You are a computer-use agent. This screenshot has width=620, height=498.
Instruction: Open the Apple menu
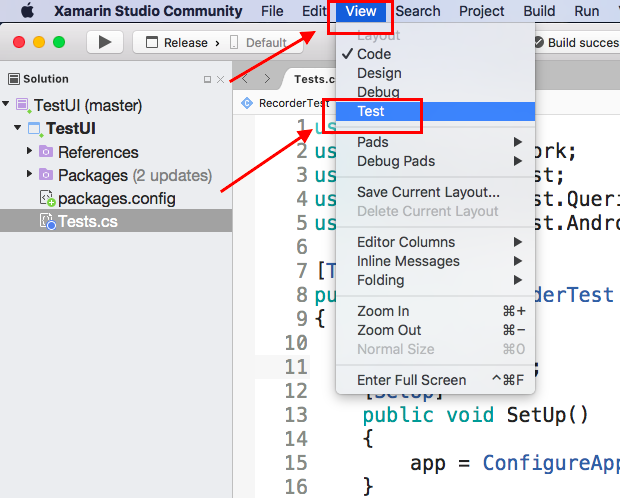click(27, 11)
